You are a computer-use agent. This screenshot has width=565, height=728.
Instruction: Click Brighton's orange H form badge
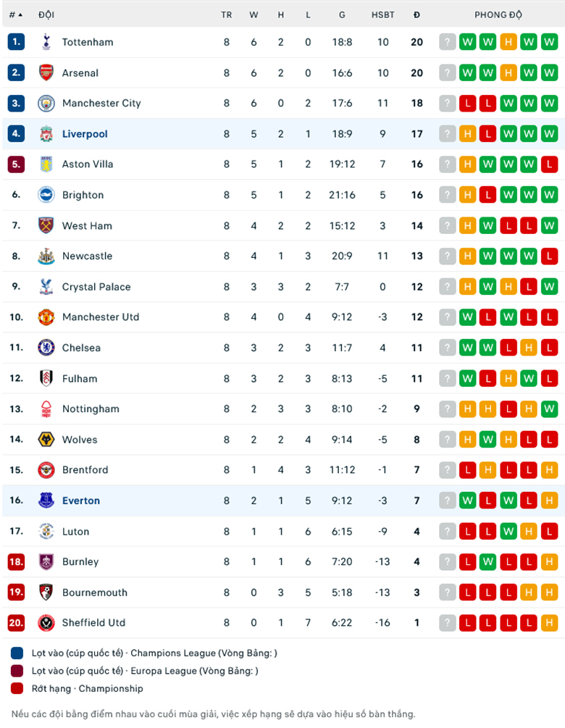(468, 195)
